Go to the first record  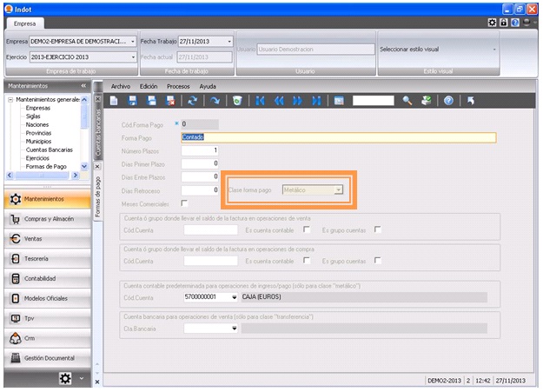[260, 101]
